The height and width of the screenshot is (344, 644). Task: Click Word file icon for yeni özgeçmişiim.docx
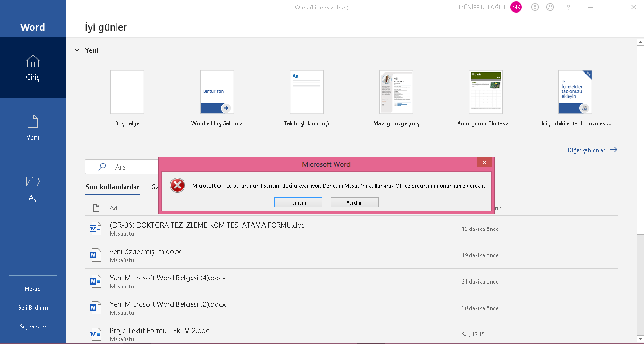pyautogui.click(x=95, y=255)
